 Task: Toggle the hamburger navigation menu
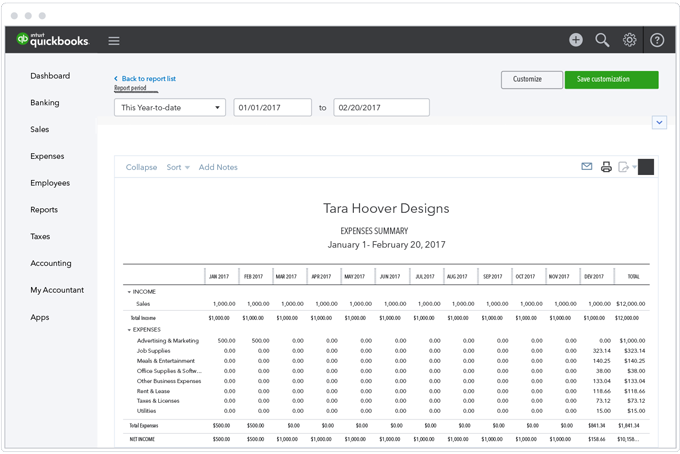click(114, 41)
